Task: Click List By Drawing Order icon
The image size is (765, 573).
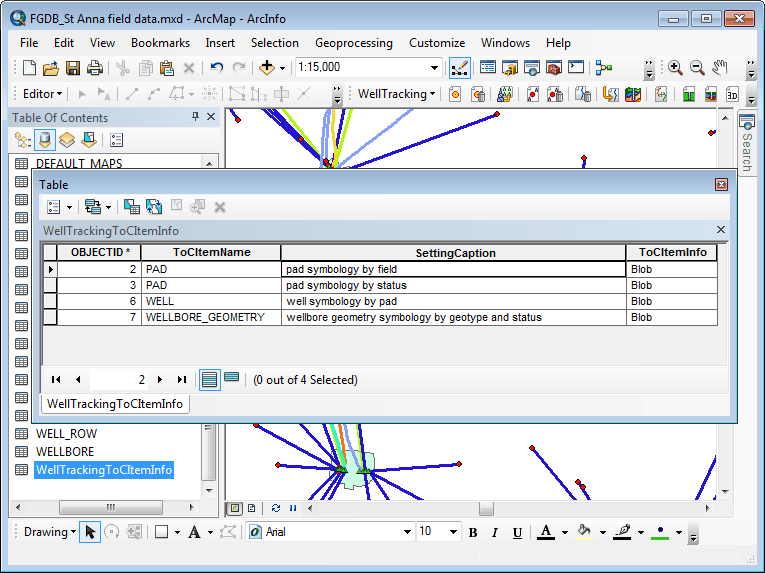Action: pyautogui.click(x=22, y=140)
